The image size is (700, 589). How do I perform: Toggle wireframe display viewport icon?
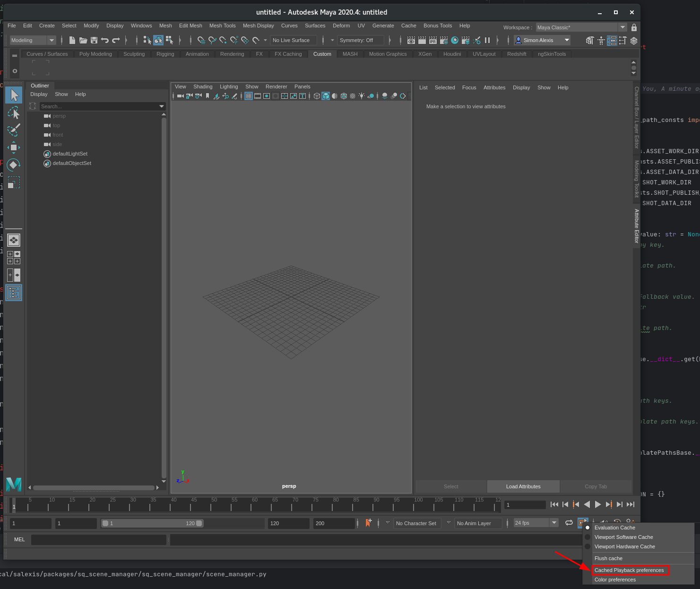pos(317,96)
